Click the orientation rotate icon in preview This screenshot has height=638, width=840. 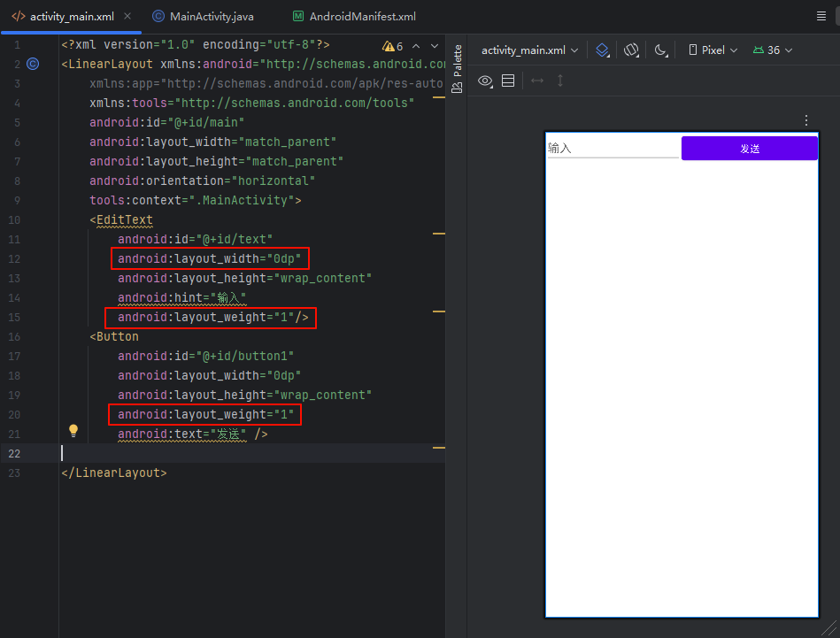632,50
